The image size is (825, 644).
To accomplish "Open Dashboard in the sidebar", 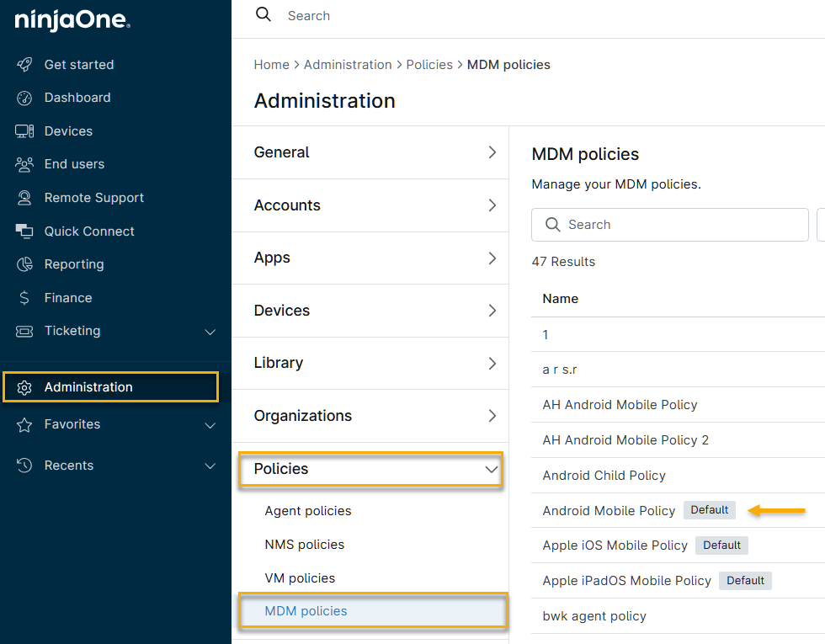I will coord(77,98).
